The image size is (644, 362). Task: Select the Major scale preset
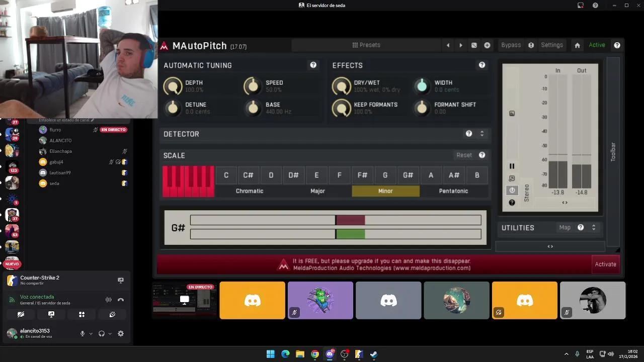(317, 191)
